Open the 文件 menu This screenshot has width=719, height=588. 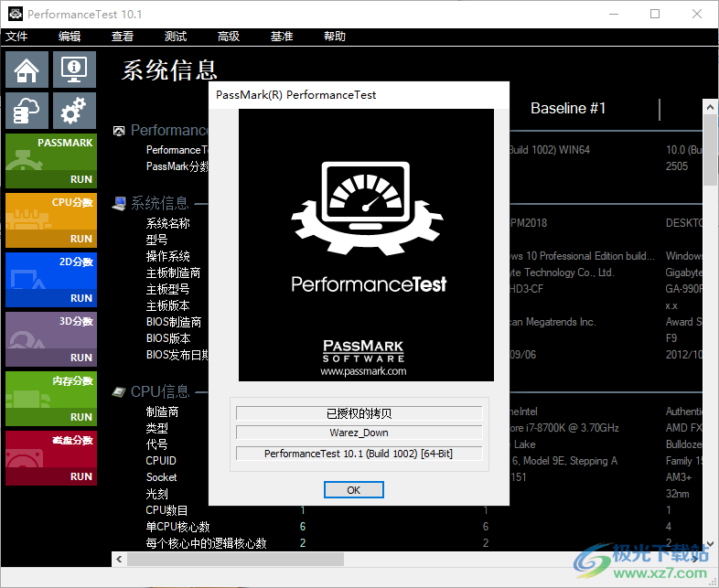coord(16,37)
